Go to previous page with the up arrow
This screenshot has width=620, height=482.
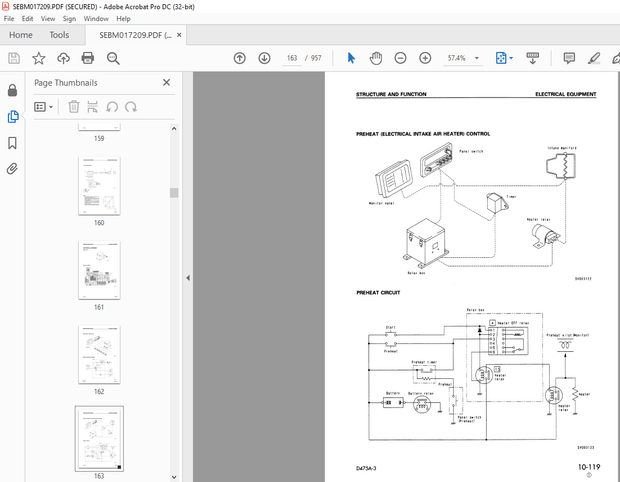pyautogui.click(x=240, y=58)
